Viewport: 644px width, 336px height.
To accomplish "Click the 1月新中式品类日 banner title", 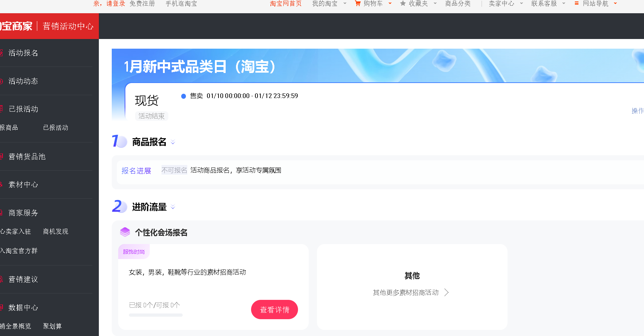I will click(x=200, y=67).
